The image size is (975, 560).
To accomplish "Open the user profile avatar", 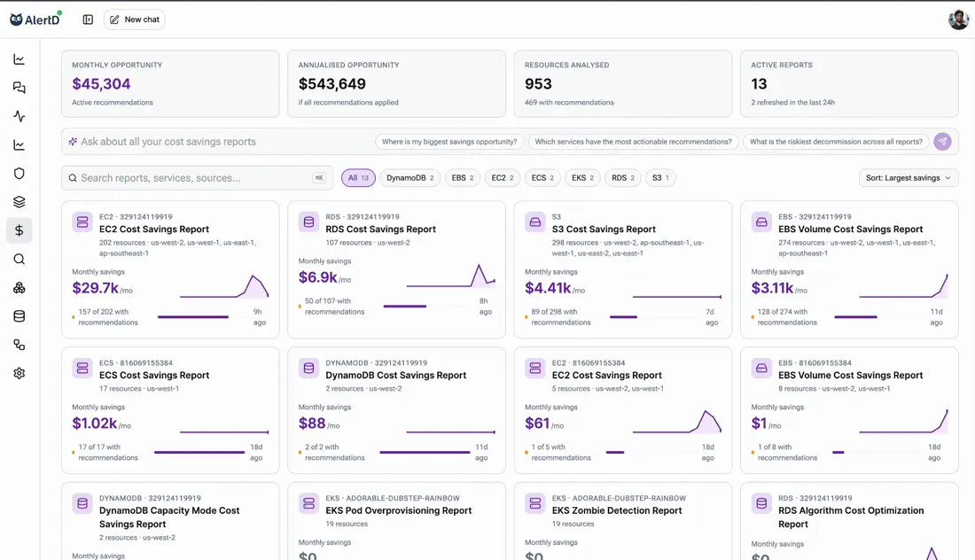I will point(958,19).
